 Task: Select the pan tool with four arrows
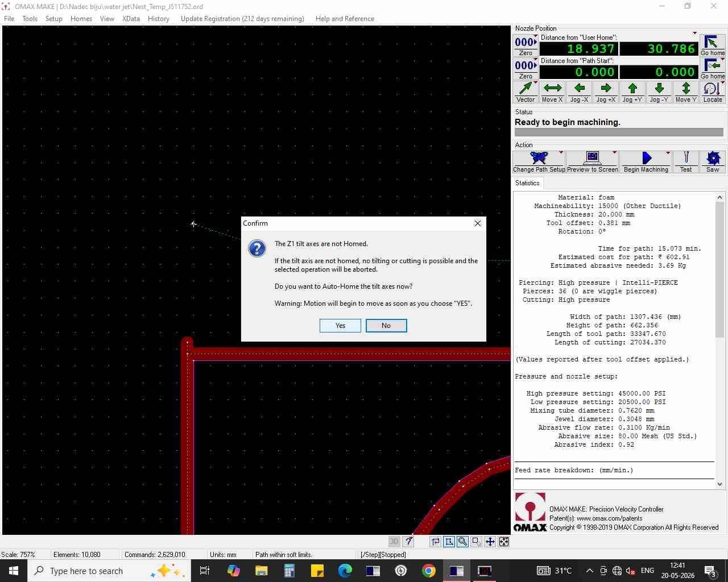tap(490, 542)
